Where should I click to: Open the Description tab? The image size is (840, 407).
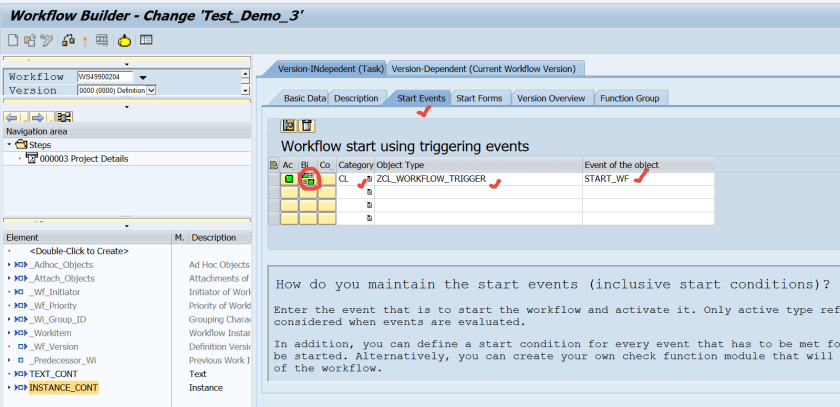click(356, 99)
